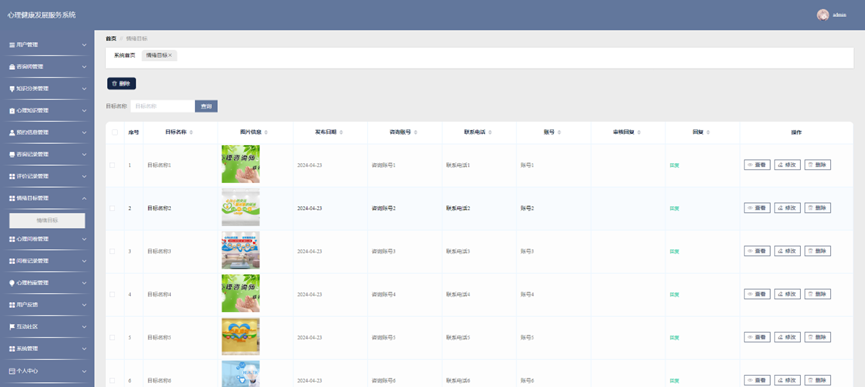The height and width of the screenshot is (387, 865).
Task: Sort by 咨询账号 column arrows
Action: tap(415, 132)
